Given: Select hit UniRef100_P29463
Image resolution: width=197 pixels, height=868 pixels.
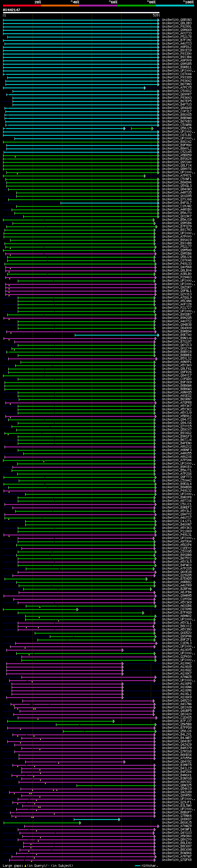Looking at the screenshot, I should point(177,277).
